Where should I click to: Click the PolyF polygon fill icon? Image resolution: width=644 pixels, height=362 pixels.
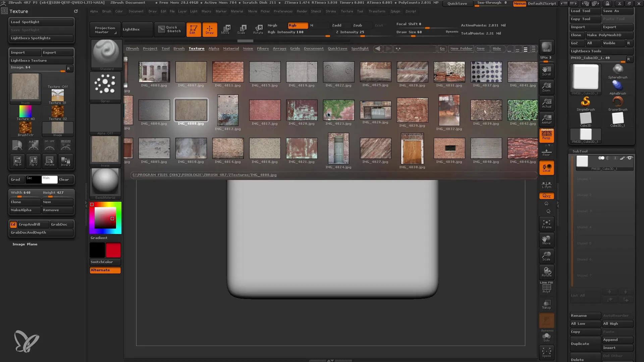(546, 289)
